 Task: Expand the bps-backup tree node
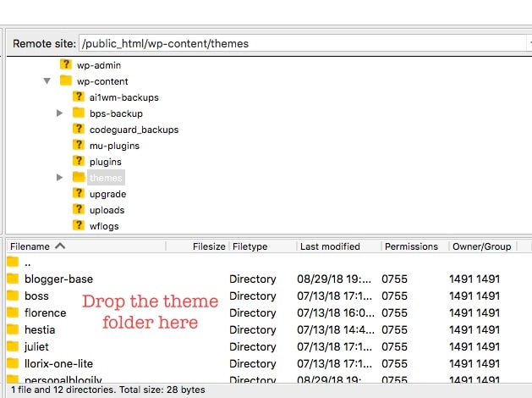(x=59, y=113)
